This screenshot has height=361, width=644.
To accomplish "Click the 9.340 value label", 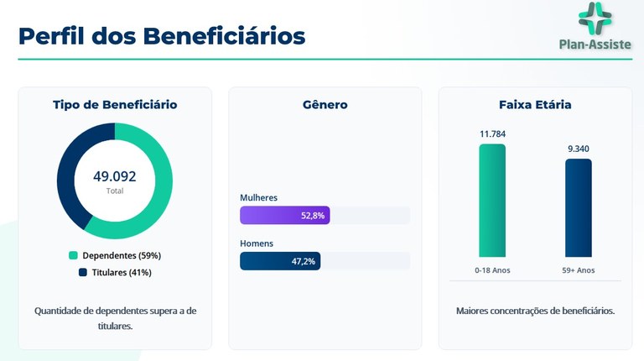I will (x=579, y=149).
